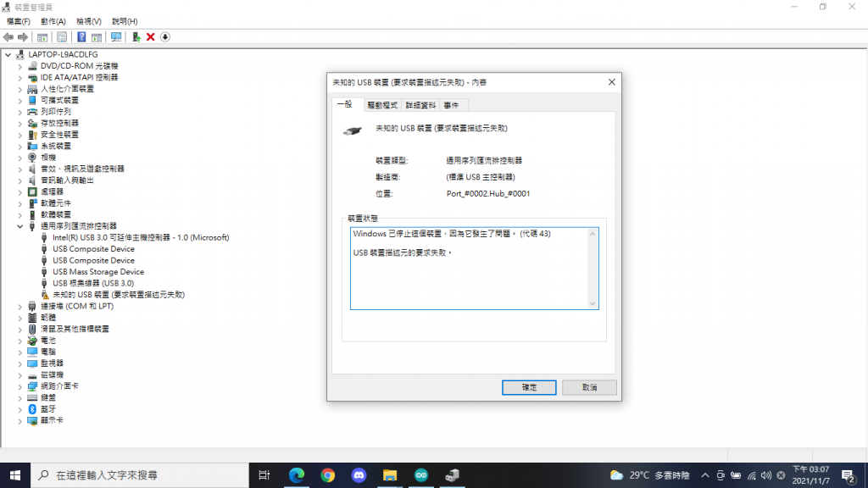Expand the 網路介面卡 node
The width and height of the screenshot is (868, 488).
(20, 386)
